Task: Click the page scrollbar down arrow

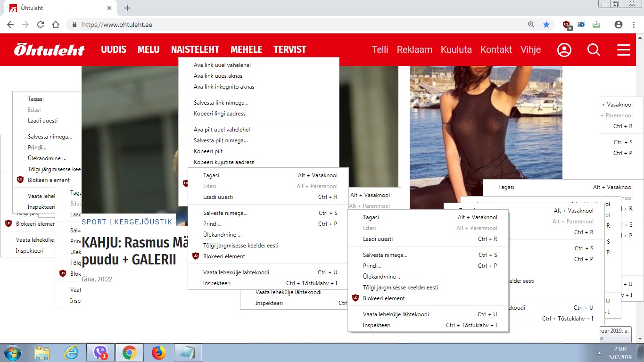Action: point(640,338)
